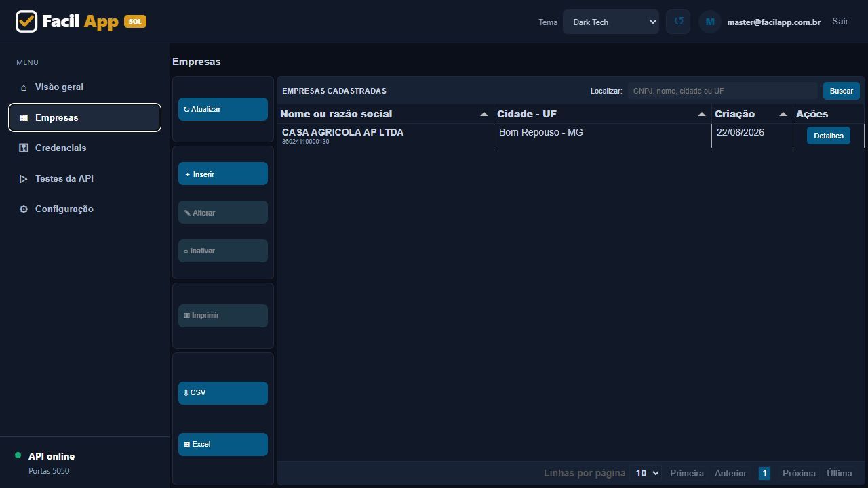Screen dimensions: 868x488
Task: Sort by Nome ou razão social arrow
Action: point(484,114)
